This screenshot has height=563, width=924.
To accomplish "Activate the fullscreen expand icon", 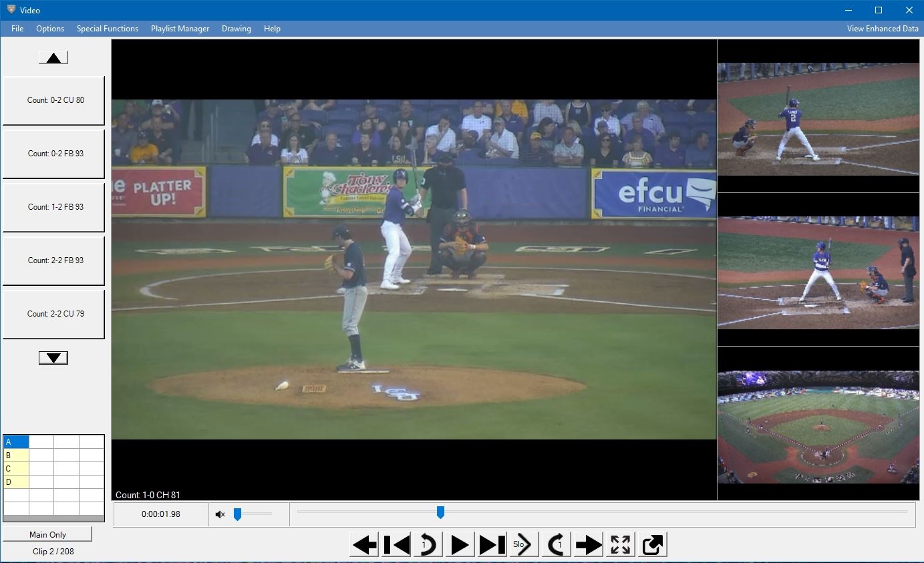I will (619, 544).
